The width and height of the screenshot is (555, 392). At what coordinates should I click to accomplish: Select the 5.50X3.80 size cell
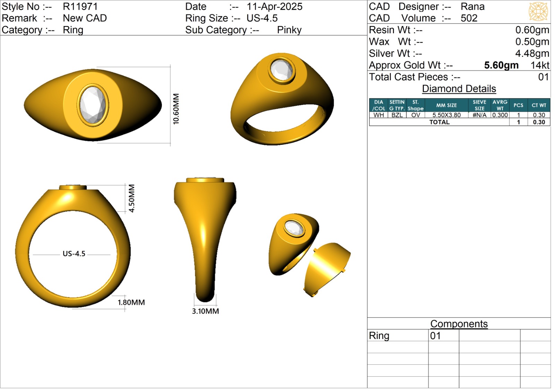pos(446,115)
